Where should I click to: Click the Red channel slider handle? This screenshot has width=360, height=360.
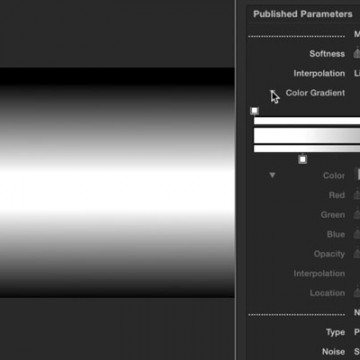(357, 195)
